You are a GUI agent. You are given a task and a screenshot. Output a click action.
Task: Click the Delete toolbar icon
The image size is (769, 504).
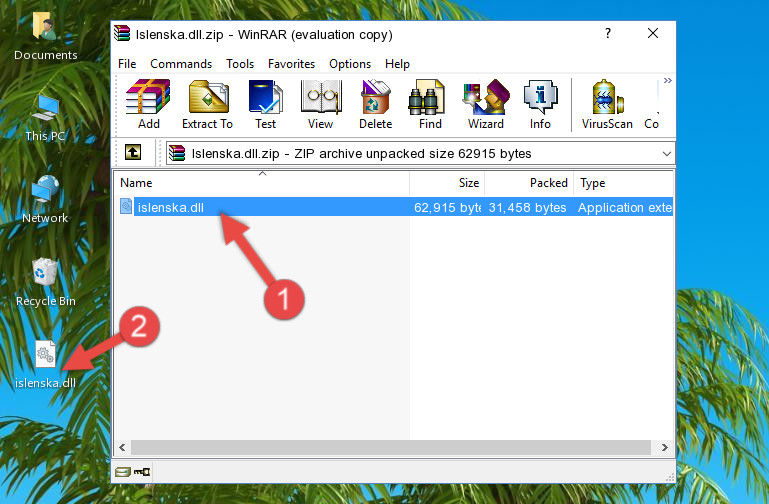[376, 104]
